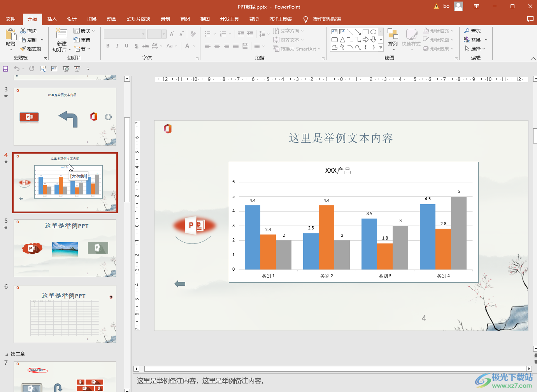Image resolution: width=537 pixels, height=392 pixels.
Task: Click the Undo arrow in quick access toolbar
Action: [x=17, y=69]
